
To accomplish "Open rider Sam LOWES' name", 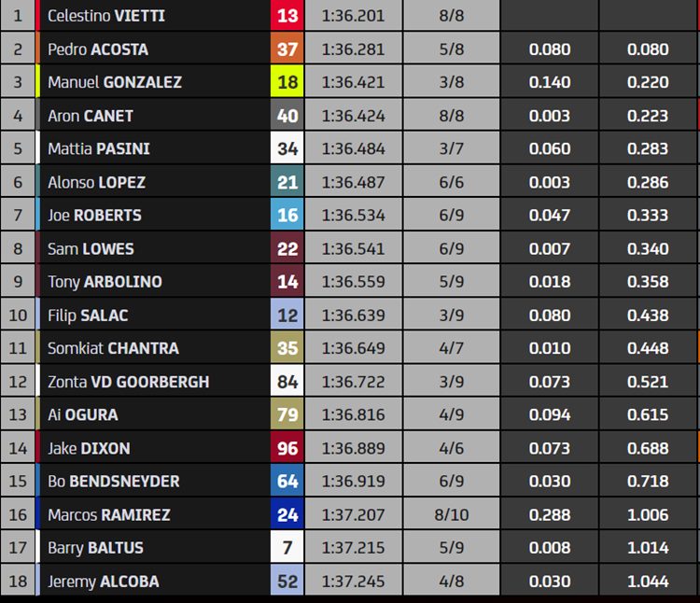I will (91, 248).
